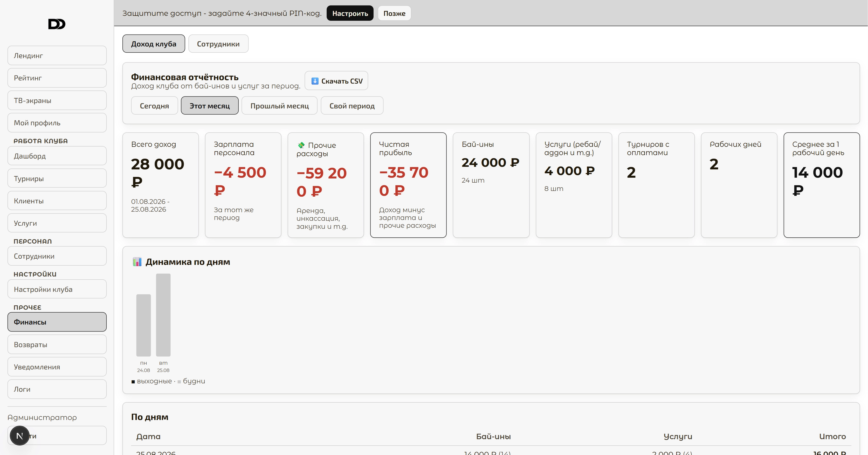Open Услуги in sidebar

click(57, 223)
